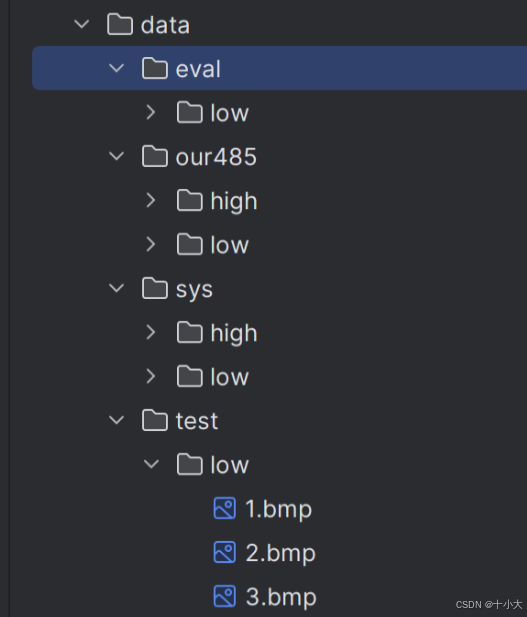Click the 3.bmp image file icon

pyautogui.click(x=225, y=596)
